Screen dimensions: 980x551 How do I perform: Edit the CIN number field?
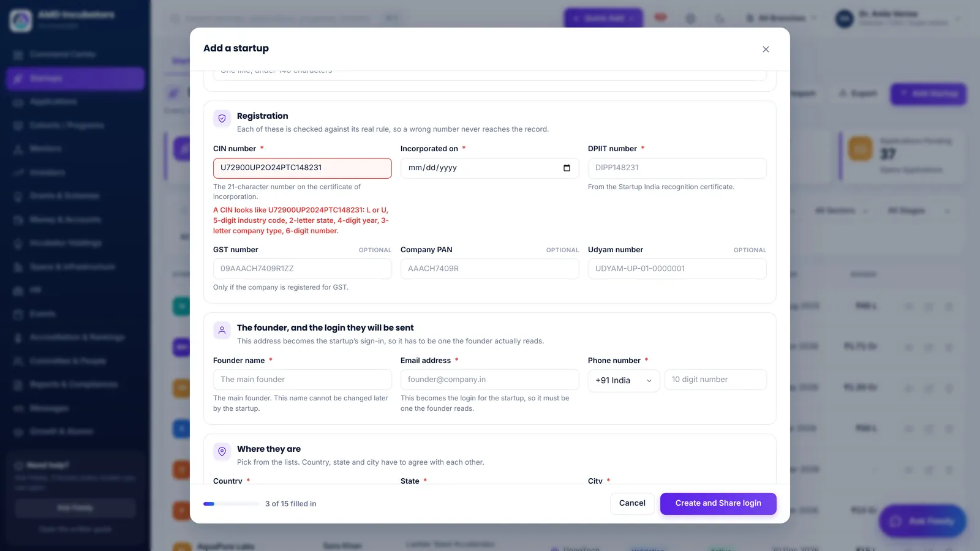click(303, 168)
